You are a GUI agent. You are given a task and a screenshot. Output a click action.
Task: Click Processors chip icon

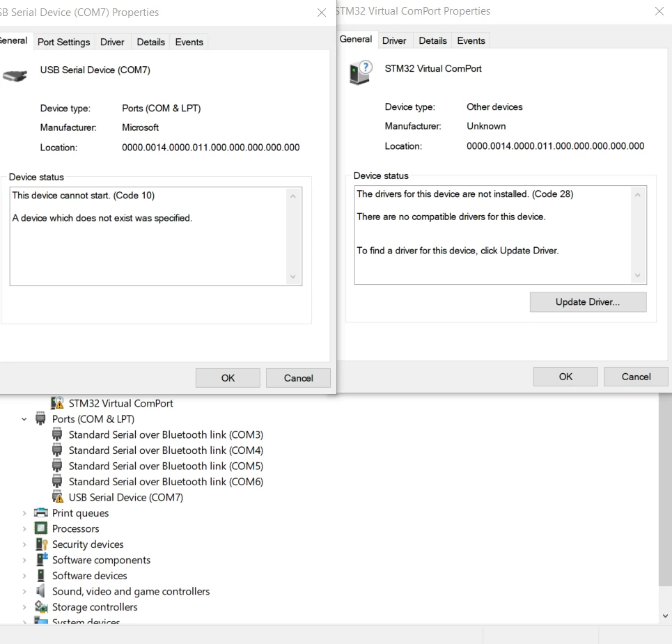coord(40,528)
